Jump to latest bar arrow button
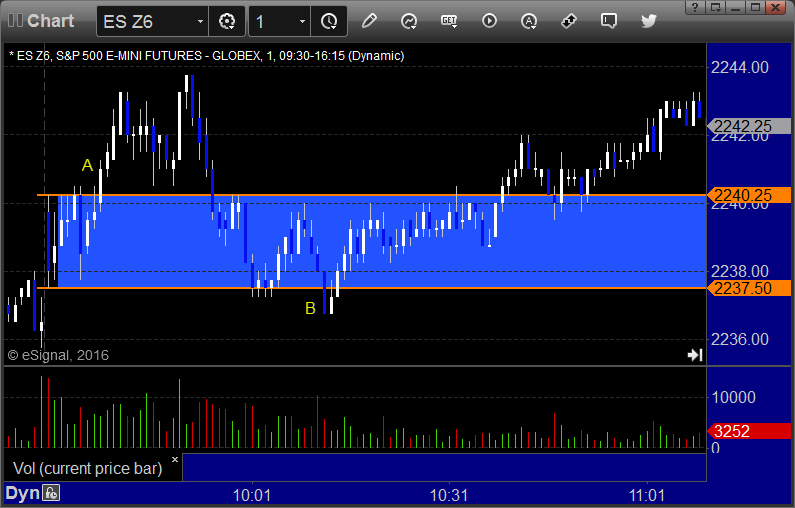The height and width of the screenshot is (508, 795). coord(695,355)
